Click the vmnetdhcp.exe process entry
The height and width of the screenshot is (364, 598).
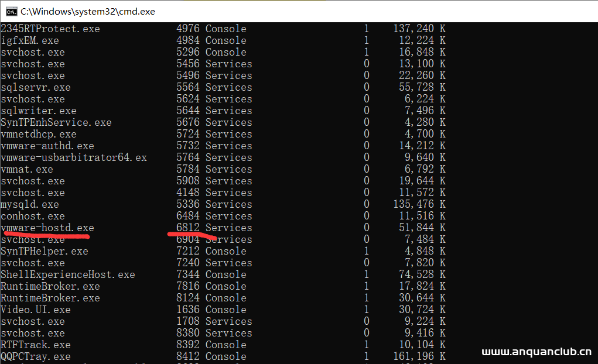(38, 134)
